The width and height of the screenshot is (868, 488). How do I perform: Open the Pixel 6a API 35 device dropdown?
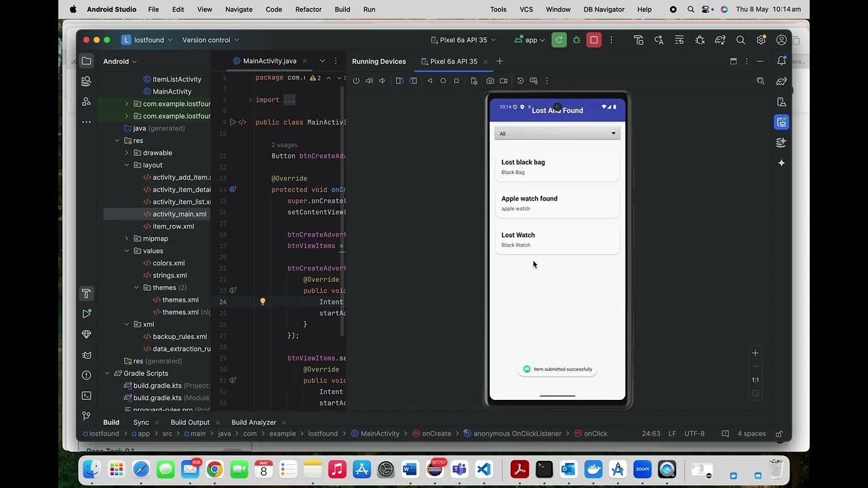(463, 40)
